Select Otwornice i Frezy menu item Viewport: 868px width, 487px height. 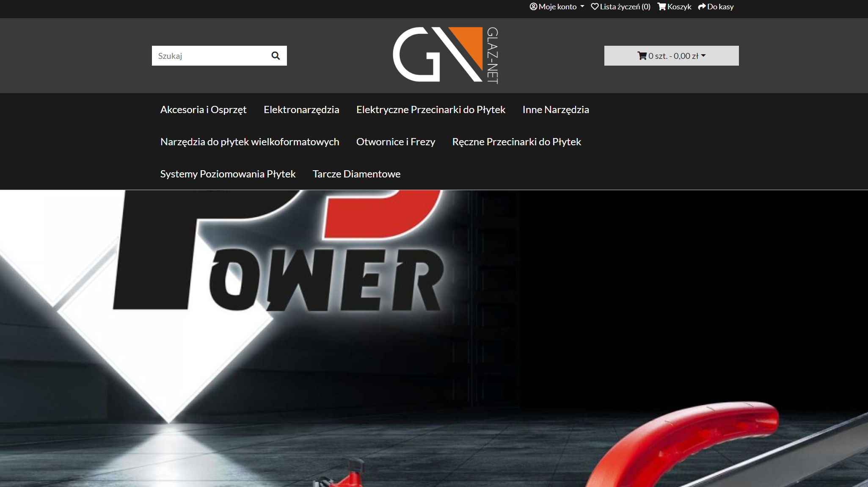click(395, 142)
